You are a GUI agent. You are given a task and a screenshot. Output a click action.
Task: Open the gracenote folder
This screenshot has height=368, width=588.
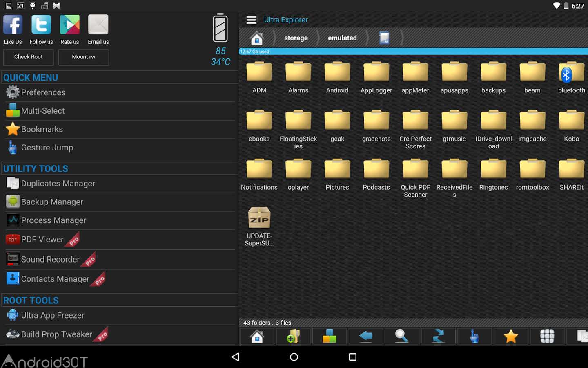376,126
